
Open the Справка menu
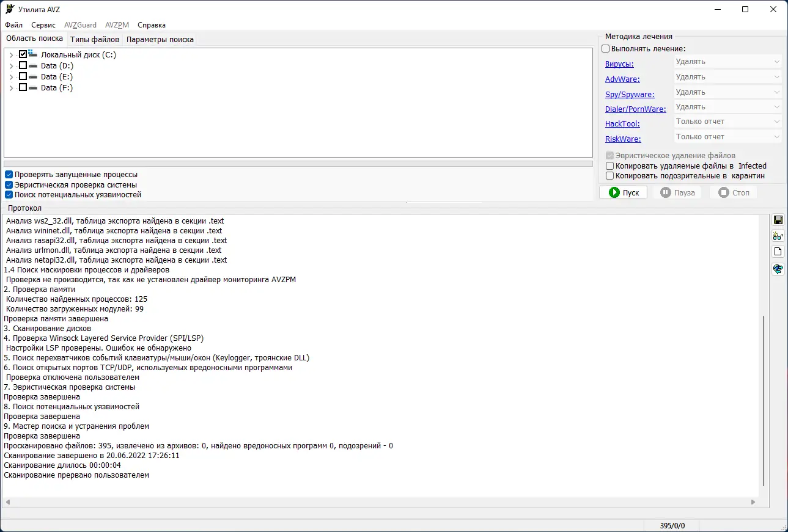pos(152,25)
